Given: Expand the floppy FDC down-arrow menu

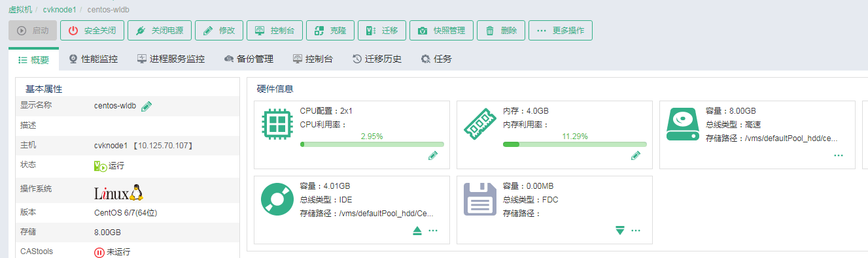Looking at the screenshot, I should pyautogui.click(x=620, y=231).
